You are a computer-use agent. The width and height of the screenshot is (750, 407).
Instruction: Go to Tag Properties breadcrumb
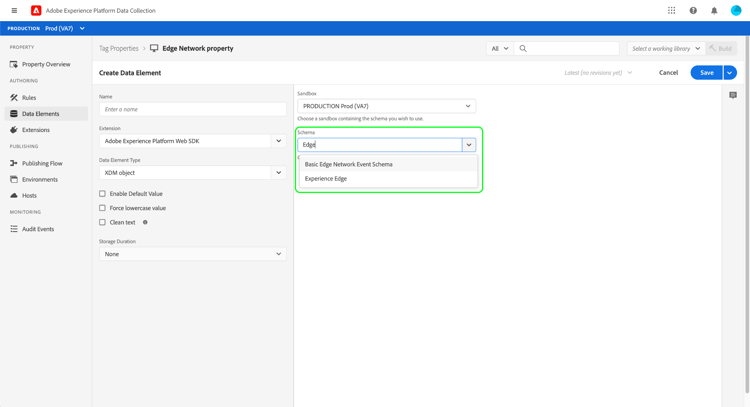(x=119, y=48)
